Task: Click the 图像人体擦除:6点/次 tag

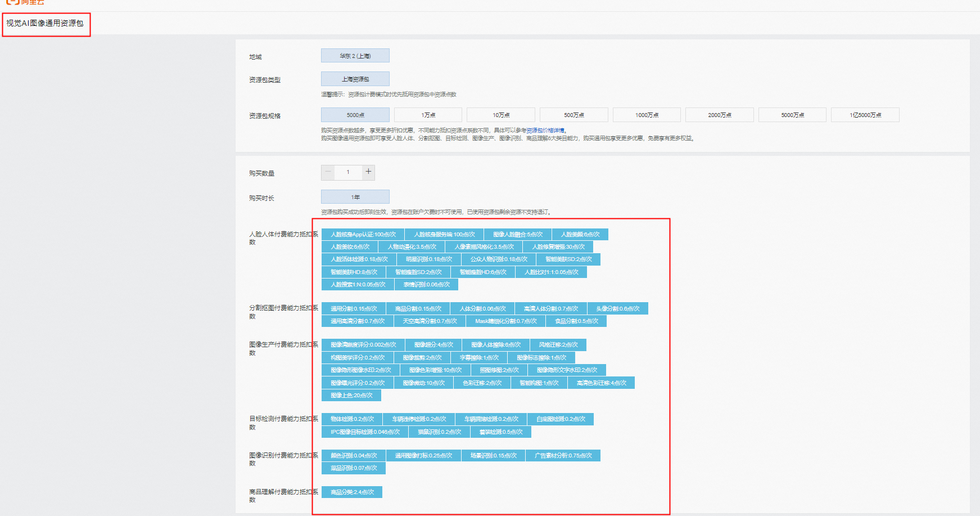Action: click(496, 344)
